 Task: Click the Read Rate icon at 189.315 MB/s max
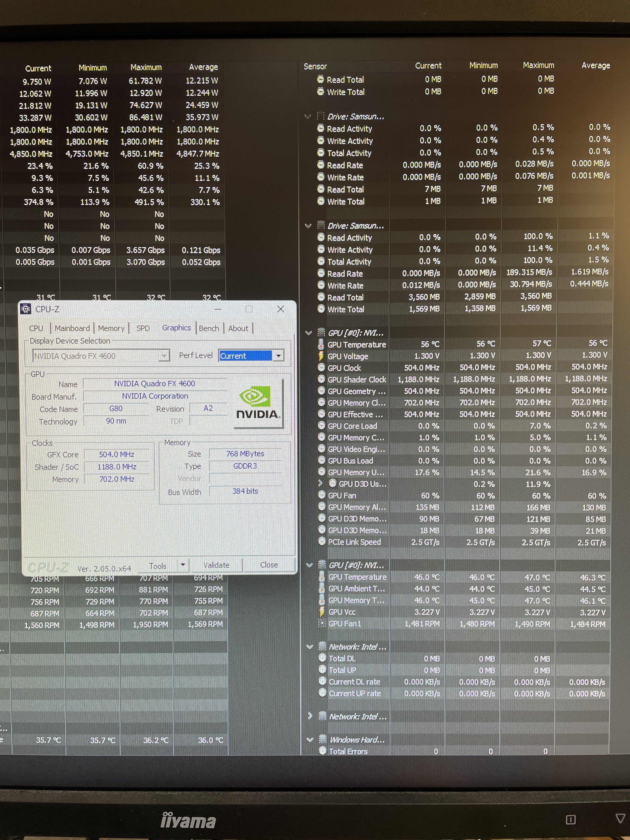pos(321,273)
